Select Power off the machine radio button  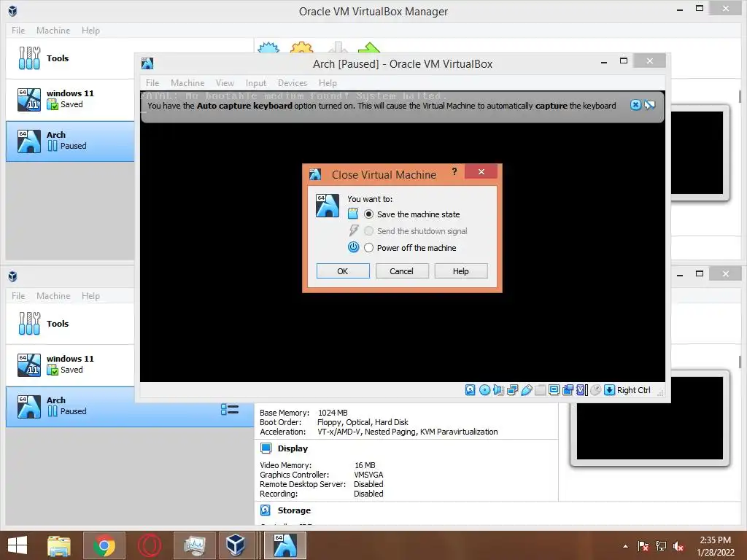(368, 248)
